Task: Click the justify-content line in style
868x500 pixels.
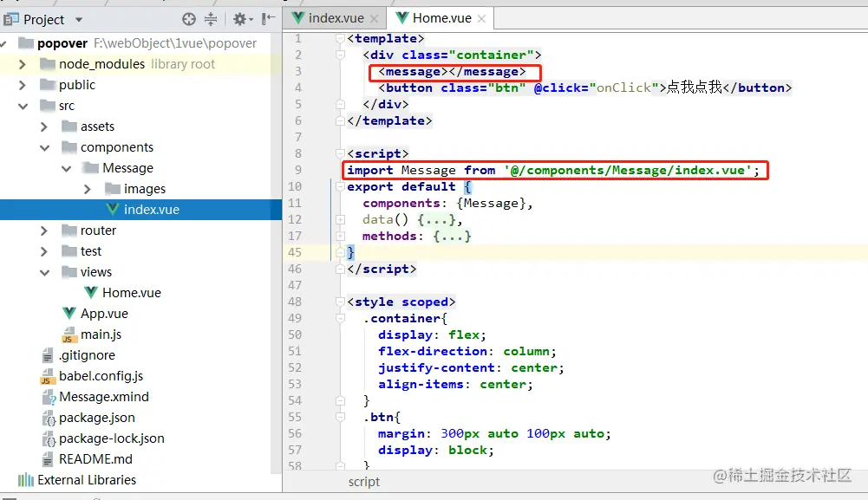Action: 471,367
